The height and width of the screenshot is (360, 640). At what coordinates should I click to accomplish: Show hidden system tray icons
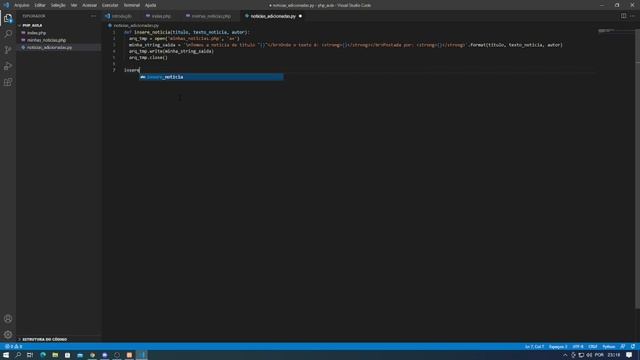[565, 355]
